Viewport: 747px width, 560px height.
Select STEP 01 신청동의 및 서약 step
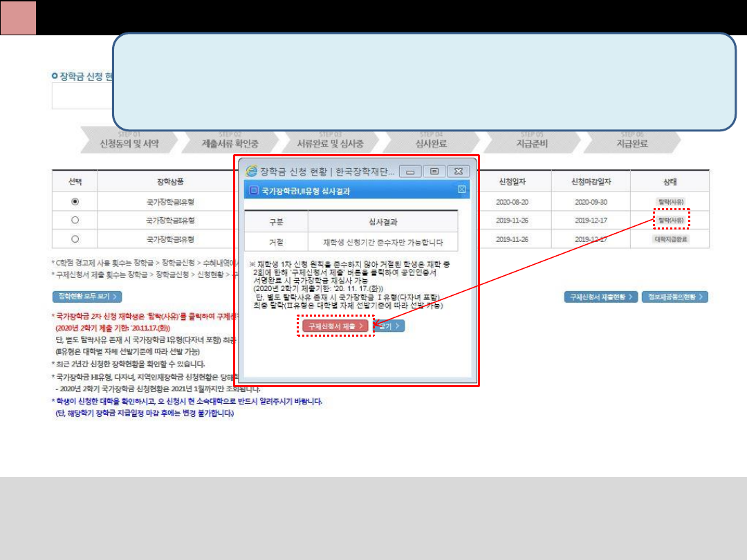tap(129, 140)
